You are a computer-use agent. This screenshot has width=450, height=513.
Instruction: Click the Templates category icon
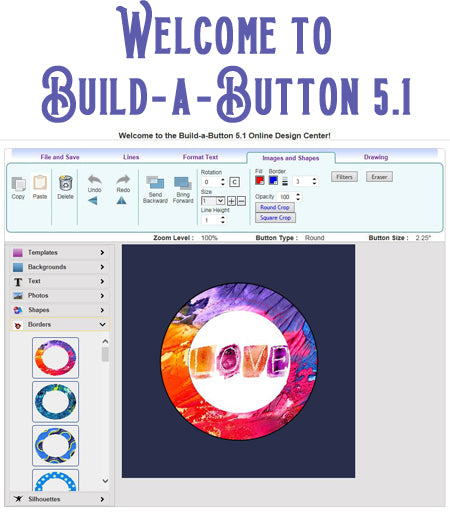[18, 253]
